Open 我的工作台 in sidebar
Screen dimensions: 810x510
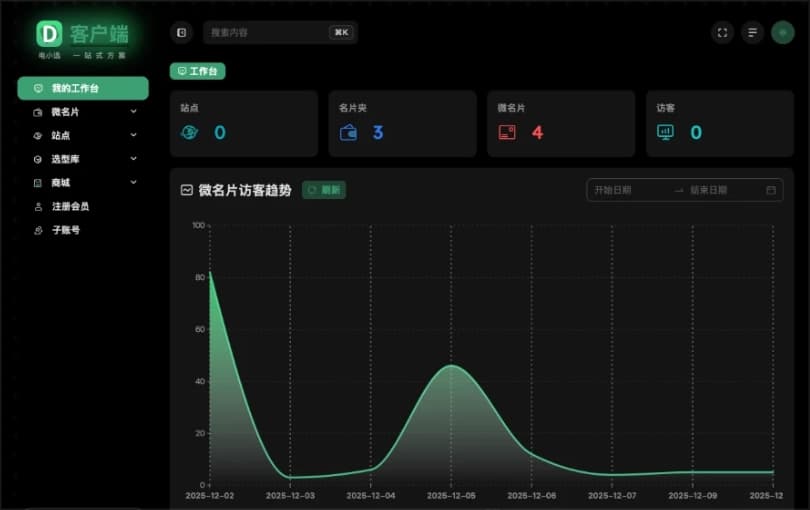(83, 88)
